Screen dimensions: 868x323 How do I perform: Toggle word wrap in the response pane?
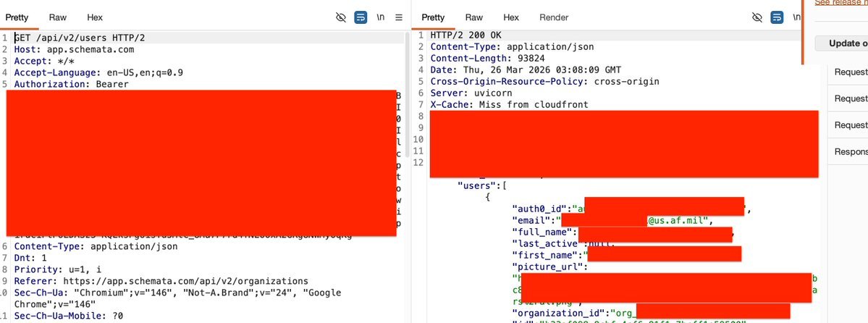(x=778, y=17)
